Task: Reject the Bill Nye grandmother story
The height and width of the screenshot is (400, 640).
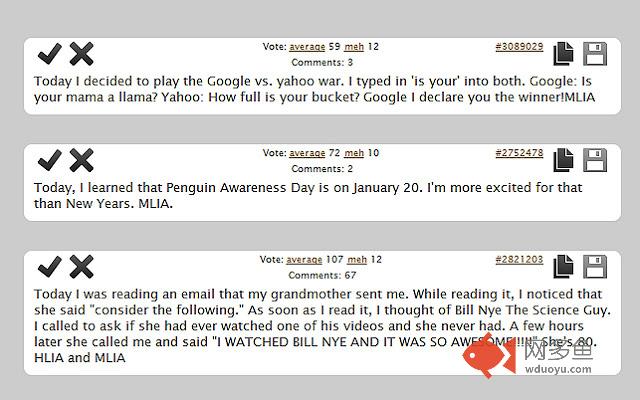Action: [x=82, y=267]
